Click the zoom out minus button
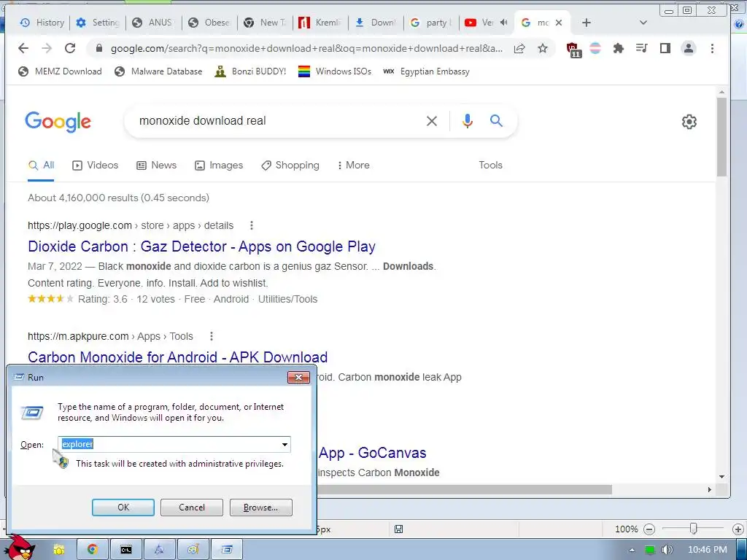Image resolution: width=747 pixels, height=560 pixels. (649, 529)
